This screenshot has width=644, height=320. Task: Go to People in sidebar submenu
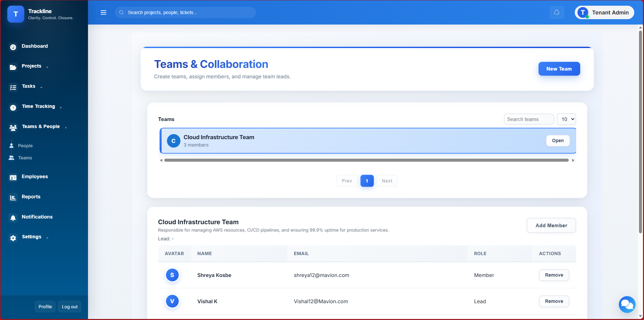point(25,146)
